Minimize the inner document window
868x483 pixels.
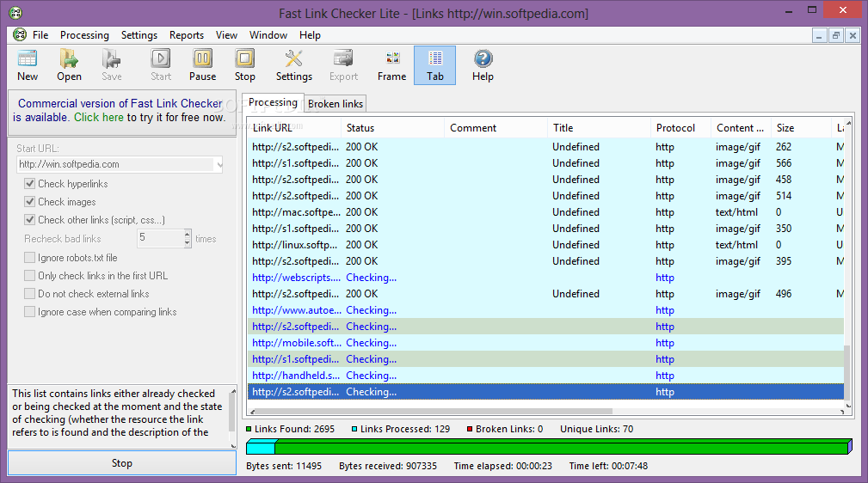[819, 36]
